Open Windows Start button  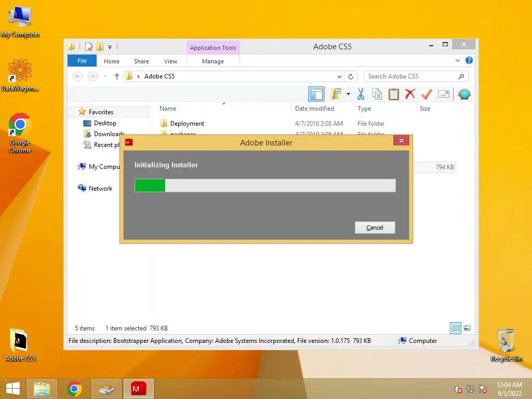pos(13,389)
